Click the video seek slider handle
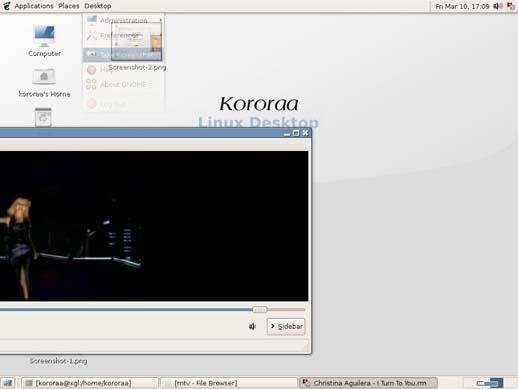 click(x=260, y=310)
